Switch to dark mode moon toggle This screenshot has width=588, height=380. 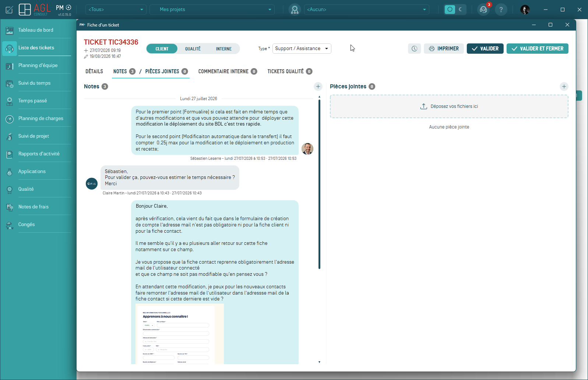(x=461, y=10)
